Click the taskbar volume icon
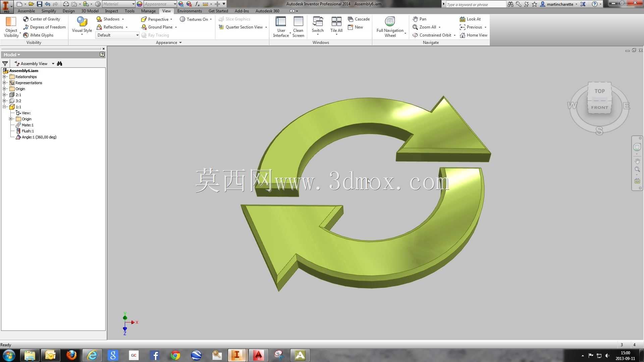The image size is (644, 362). click(607, 356)
